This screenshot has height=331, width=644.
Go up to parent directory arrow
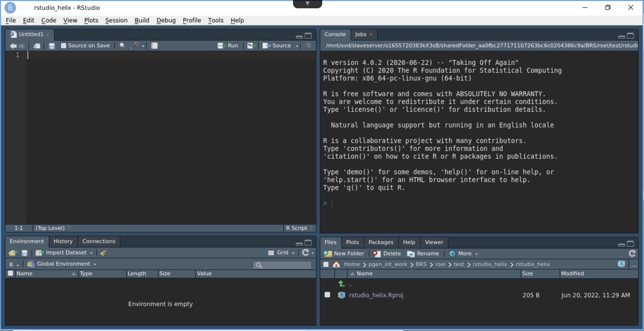coord(342,284)
